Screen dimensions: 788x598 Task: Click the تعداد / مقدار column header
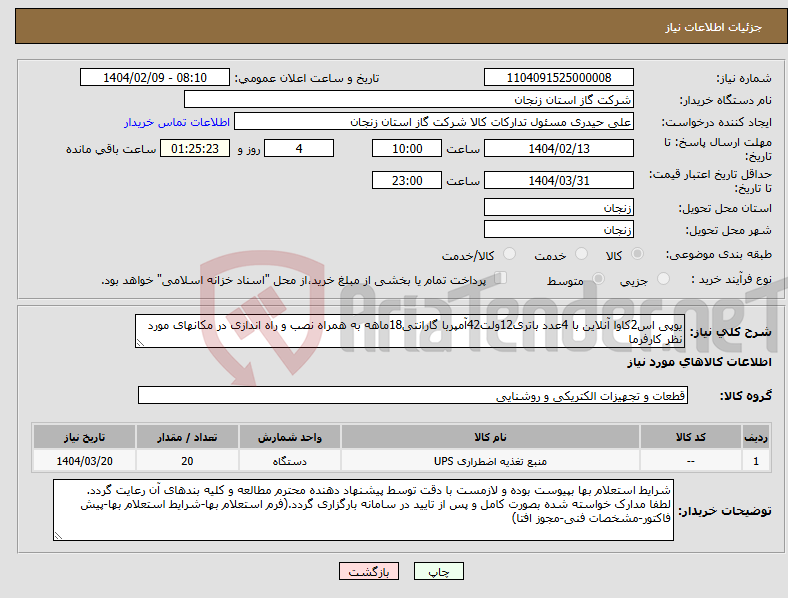[x=187, y=437]
